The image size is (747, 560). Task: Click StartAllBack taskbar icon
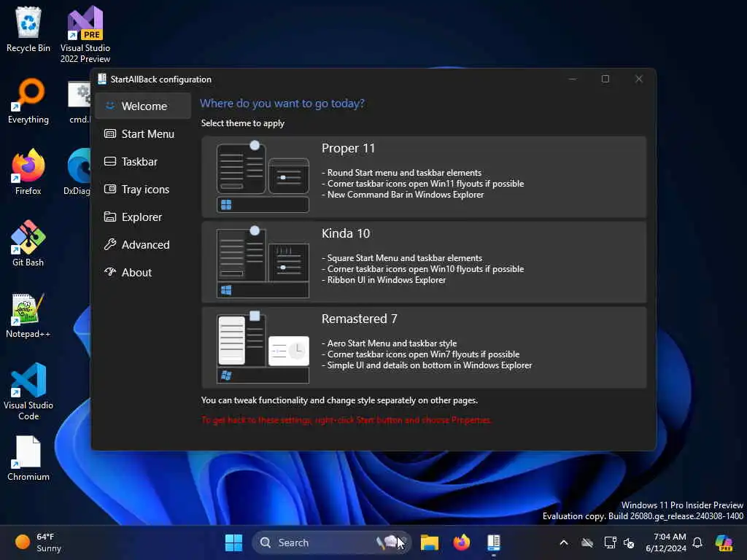click(x=494, y=542)
